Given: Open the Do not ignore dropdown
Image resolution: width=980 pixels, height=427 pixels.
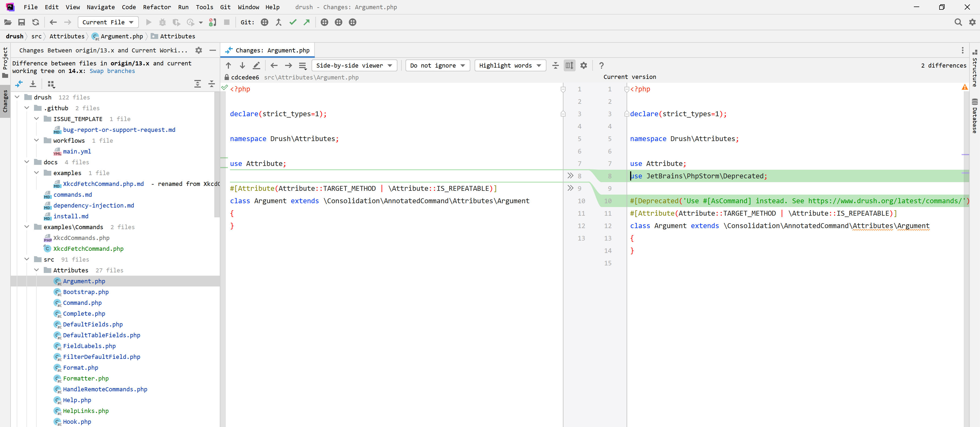Looking at the screenshot, I should [x=438, y=65].
